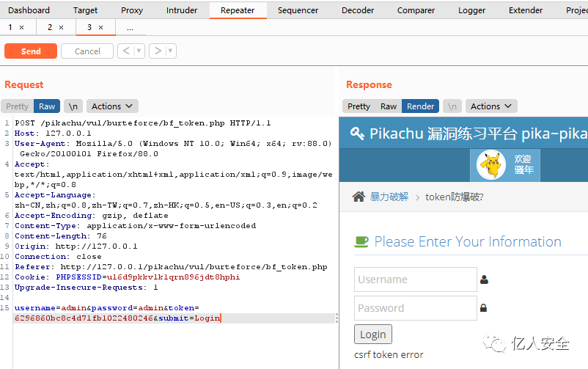Click the pane divider drag handle
This screenshot has width=588, height=369.
coord(337,318)
